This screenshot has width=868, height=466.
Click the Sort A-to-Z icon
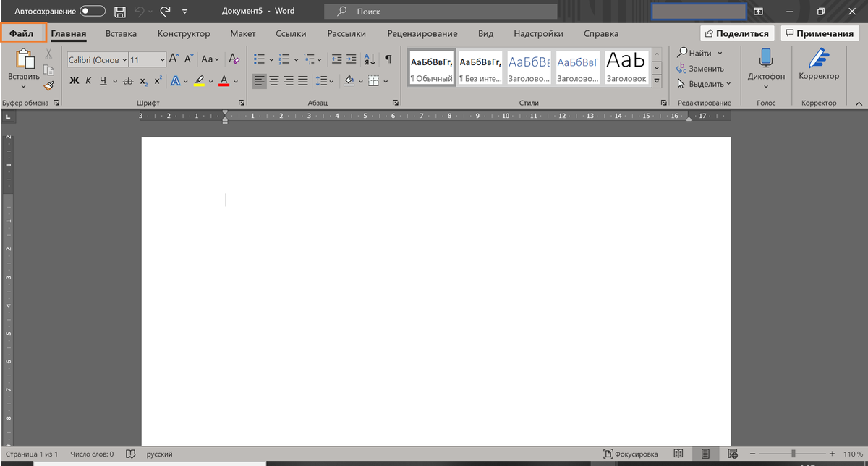coord(369,59)
